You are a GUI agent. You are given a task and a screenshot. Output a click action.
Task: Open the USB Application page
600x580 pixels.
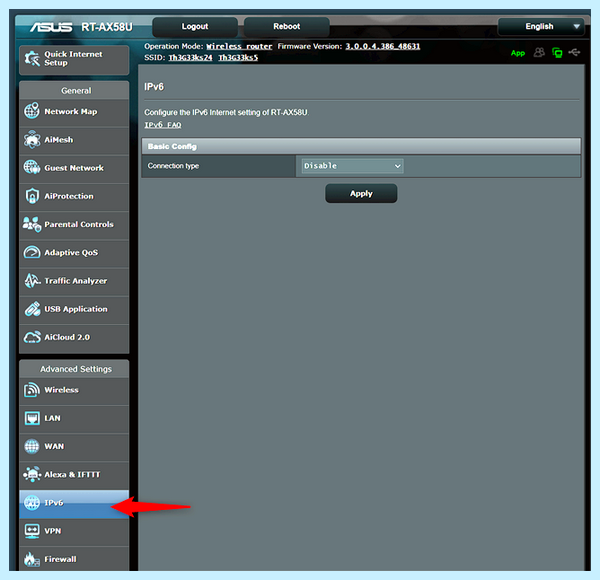74,309
